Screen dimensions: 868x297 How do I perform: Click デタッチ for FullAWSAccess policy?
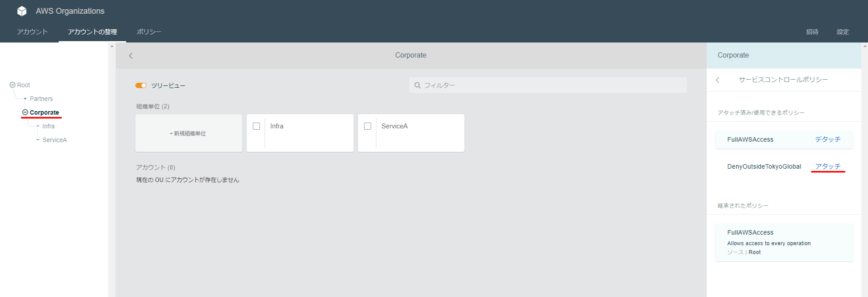pyautogui.click(x=827, y=139)
